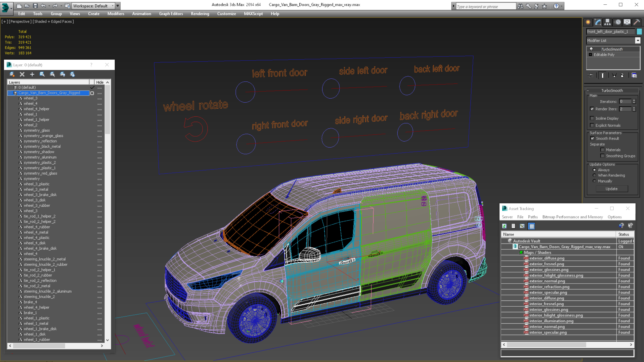
Task: Toggle the Render Iters checkbox
Action: pos(592,109)
